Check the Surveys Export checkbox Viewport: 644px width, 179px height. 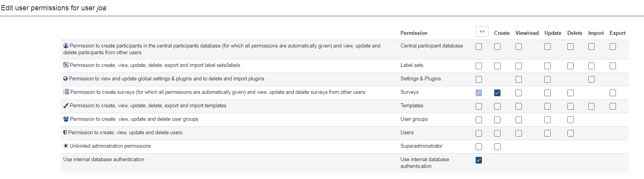click(613, 93)
